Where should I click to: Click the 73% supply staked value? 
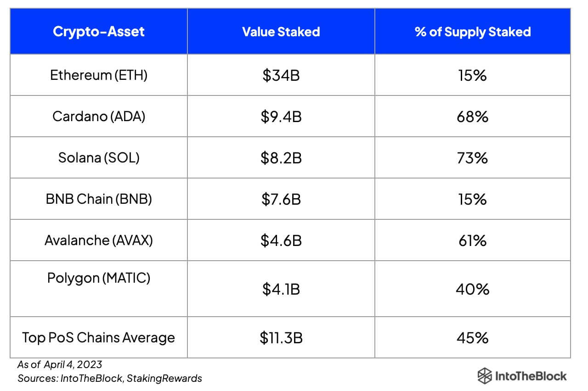pyautogui.click(x=473, y=158)
